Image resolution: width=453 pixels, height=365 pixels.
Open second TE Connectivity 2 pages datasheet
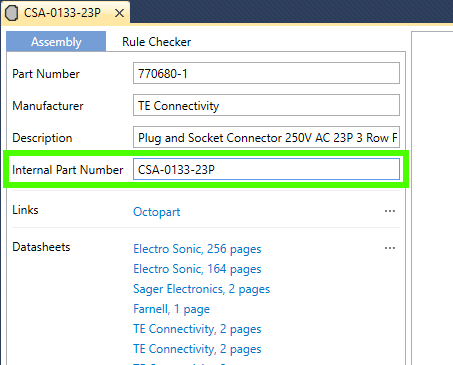[x=197, y=349]
